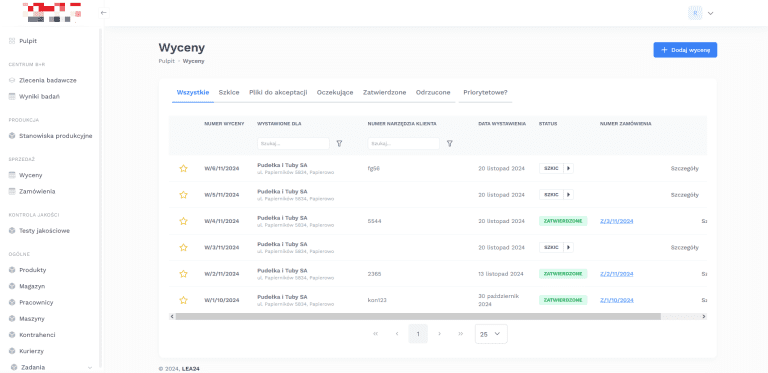The height and width of the screenshot is (373, 768).
Task: Click the Dodaj wycenę button
Action: click(x=685, y=50)
